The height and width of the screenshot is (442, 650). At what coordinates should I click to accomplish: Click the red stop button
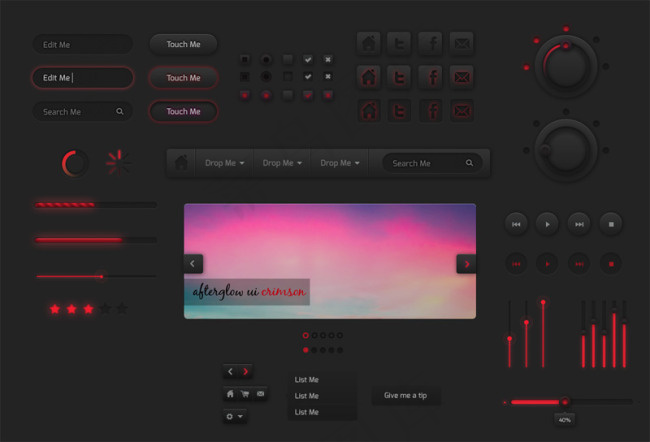[611, 264]
